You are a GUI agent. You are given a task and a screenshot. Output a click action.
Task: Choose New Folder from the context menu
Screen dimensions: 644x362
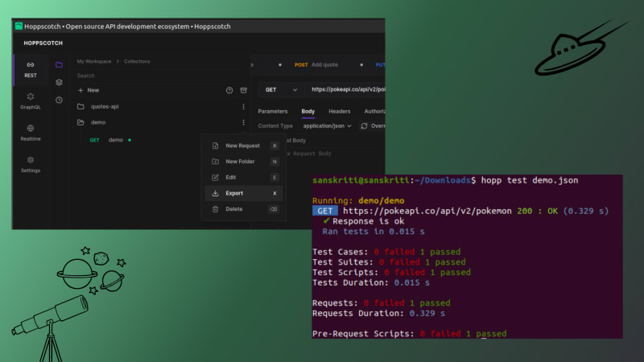pyautogui.click(x=244, y=162)
